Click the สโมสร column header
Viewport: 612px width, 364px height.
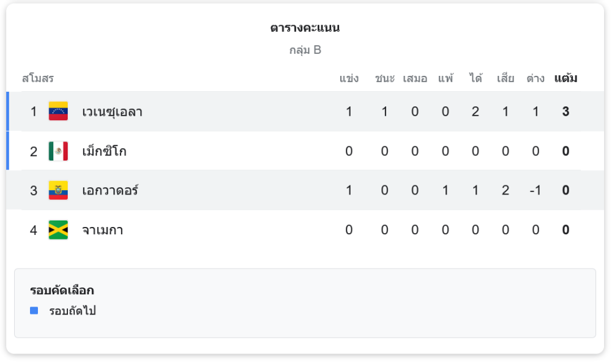click(38, 78)
